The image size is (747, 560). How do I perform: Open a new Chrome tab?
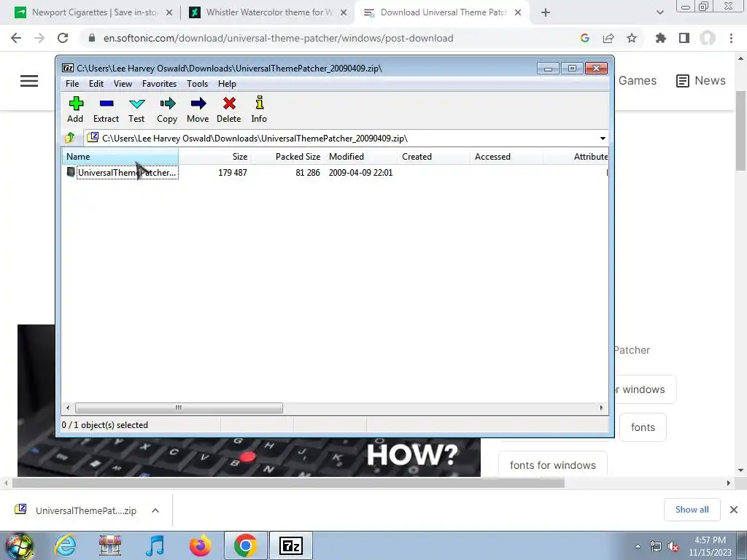[x=546, y=13]
